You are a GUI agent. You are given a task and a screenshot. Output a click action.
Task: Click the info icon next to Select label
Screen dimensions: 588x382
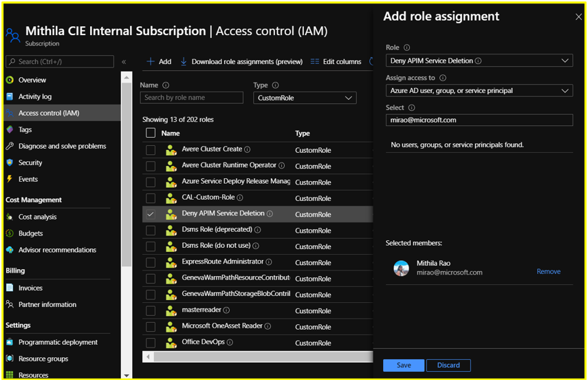click(x=411, y=107)
